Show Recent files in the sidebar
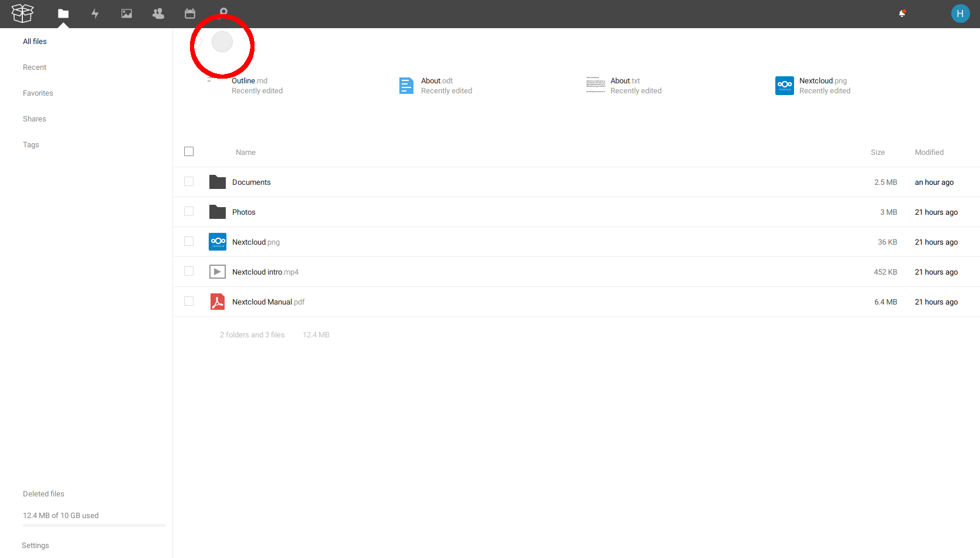This screenshot has height=558, width=980. 35,67
